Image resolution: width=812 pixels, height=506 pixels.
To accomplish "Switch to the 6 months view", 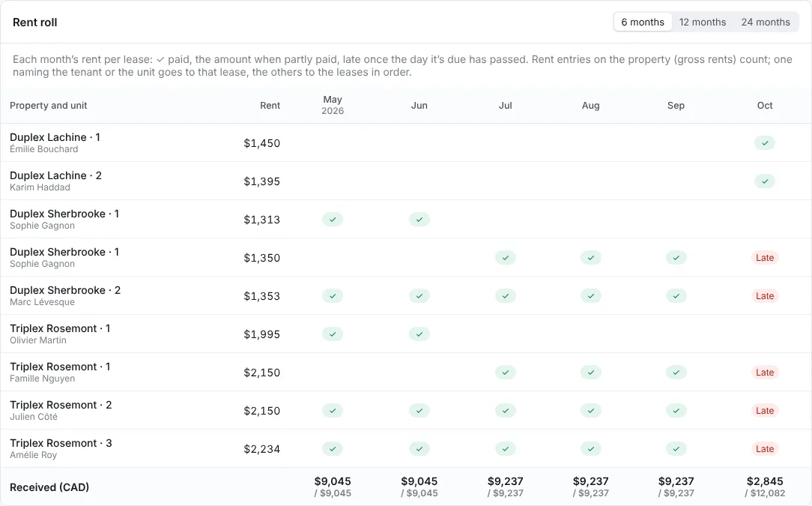I will click(x=643, y=22).
